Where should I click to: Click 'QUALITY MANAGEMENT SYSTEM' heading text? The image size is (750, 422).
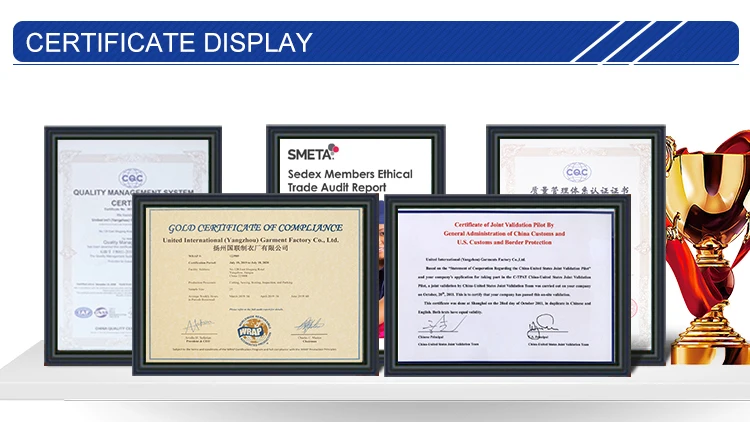[x=133, y=192]
